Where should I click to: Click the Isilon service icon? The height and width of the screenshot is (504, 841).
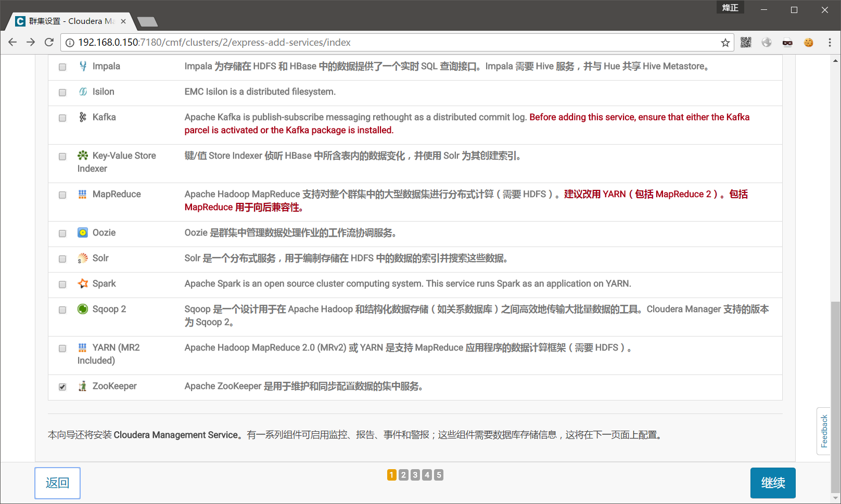83,92
